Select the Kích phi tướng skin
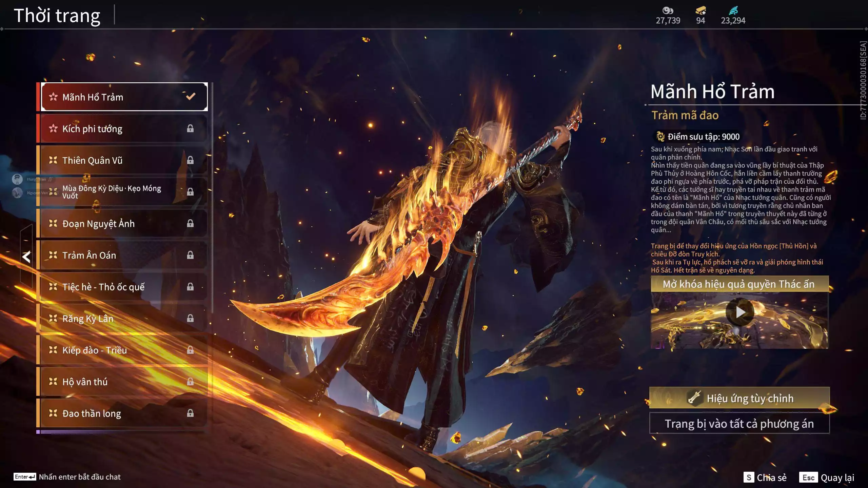 click(x=123, y=128)
